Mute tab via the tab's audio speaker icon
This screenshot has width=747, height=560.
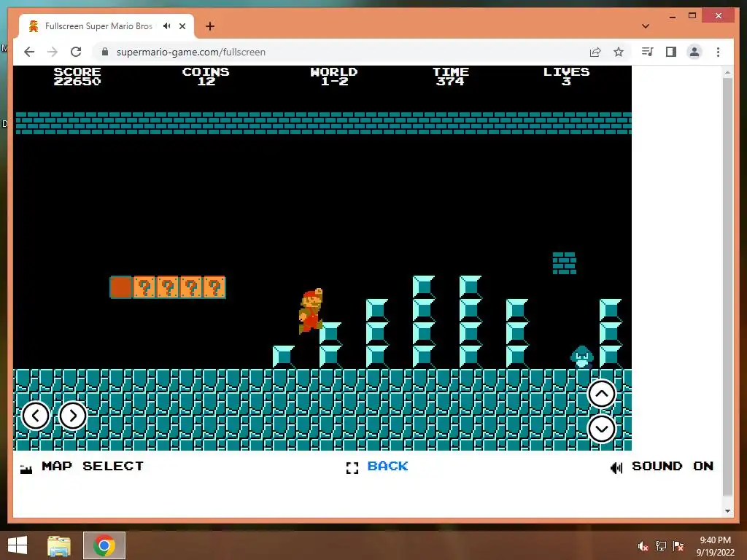pyautogui.click(x=166, y=26)
